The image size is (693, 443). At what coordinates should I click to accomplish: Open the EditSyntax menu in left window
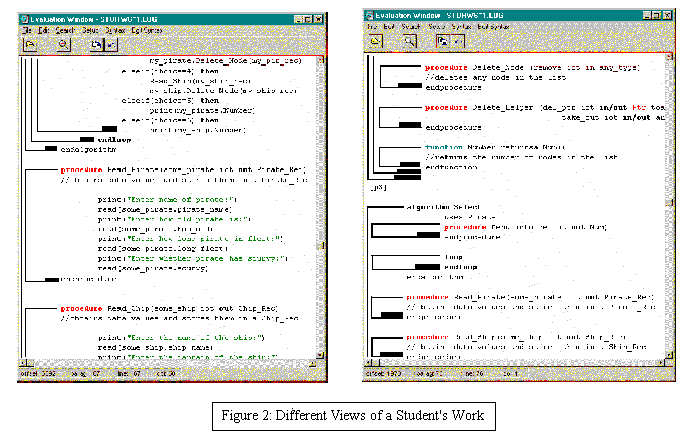coord(147,31)
